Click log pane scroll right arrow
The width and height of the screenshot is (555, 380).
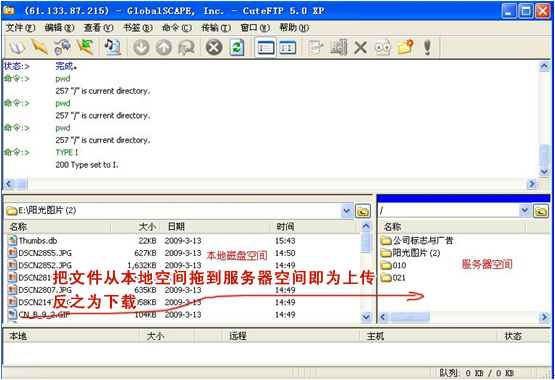tap(532, 184)
